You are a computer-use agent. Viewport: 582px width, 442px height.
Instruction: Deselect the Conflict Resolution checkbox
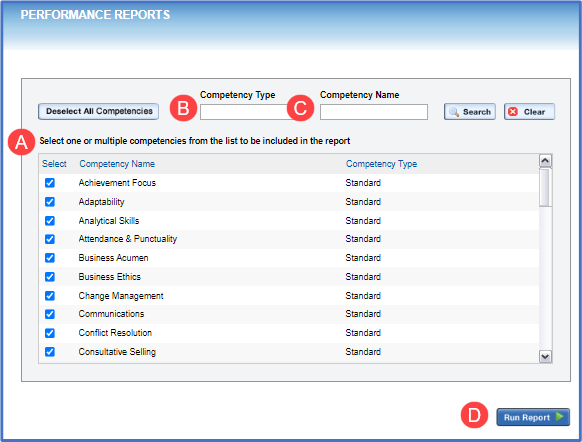(50, 333)
